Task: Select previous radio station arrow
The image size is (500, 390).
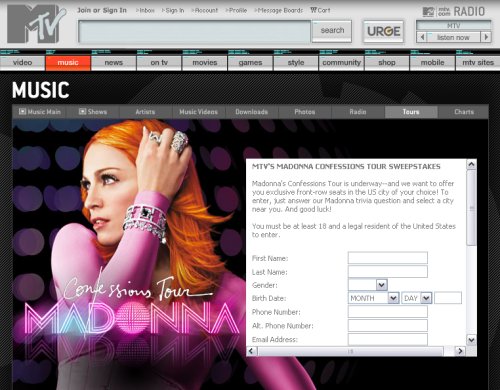Action: point(422,37)
